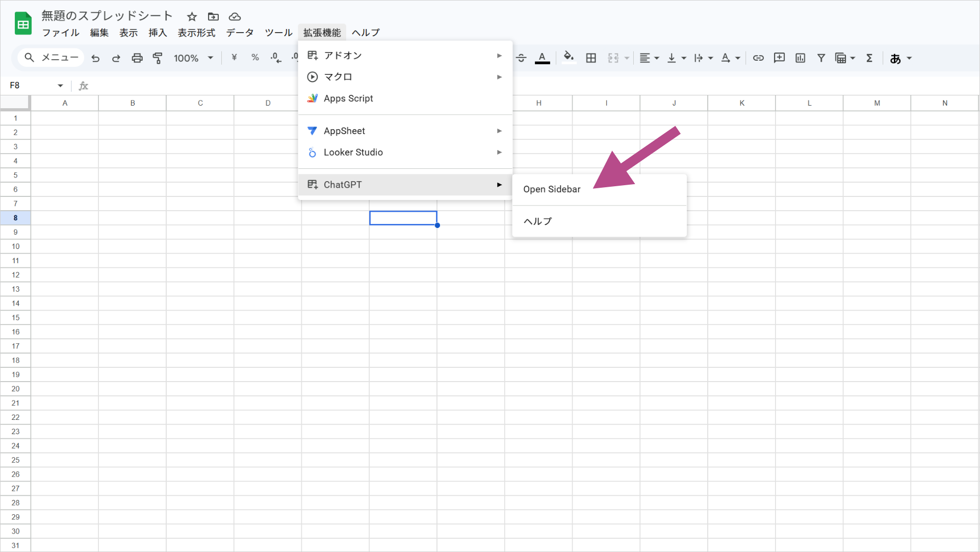Image resolution: width=980 pixels, height=552 pixels.
Task: Expand the Looker Studio submenu
Action: 405,152
